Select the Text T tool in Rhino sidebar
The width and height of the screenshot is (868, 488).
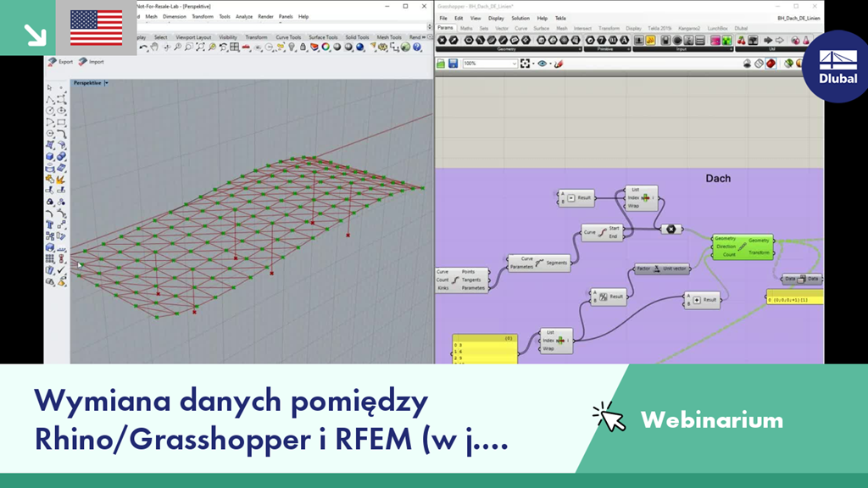click(x=50, y=224)
